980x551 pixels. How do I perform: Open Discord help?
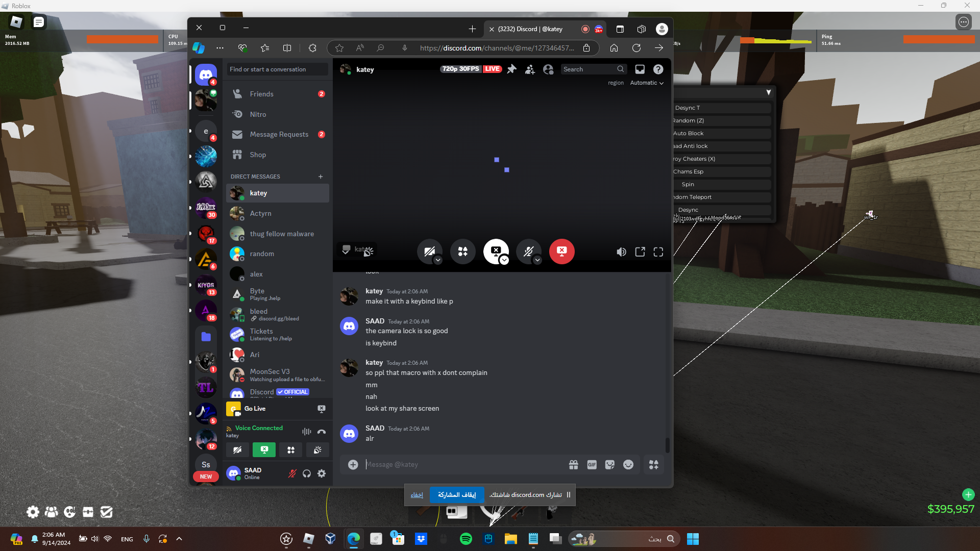[658, 69]
